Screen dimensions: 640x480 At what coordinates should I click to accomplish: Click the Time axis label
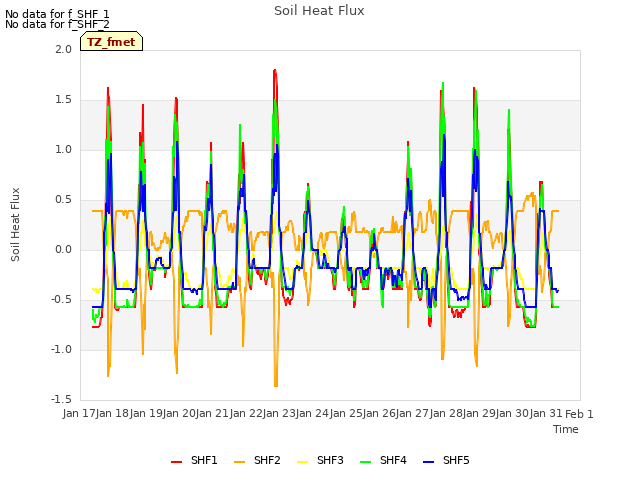pyautogui.click(x=566, y=429)
